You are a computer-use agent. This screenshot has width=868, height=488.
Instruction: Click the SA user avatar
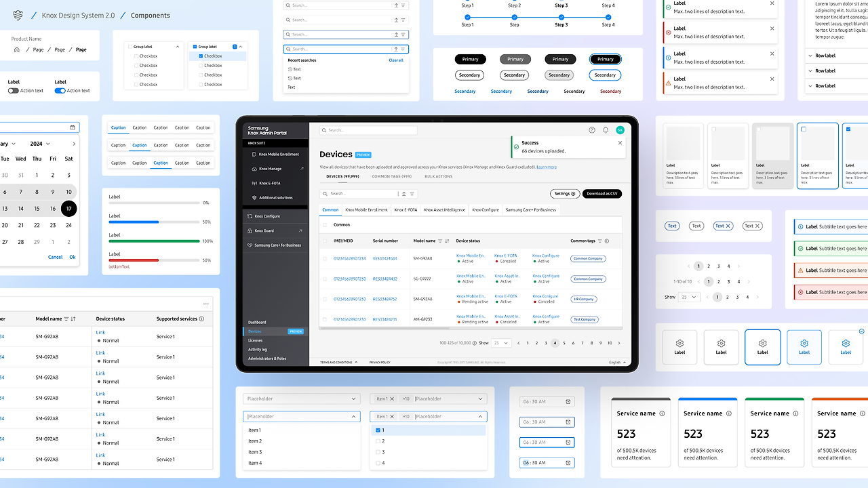[x=620, y=130]
